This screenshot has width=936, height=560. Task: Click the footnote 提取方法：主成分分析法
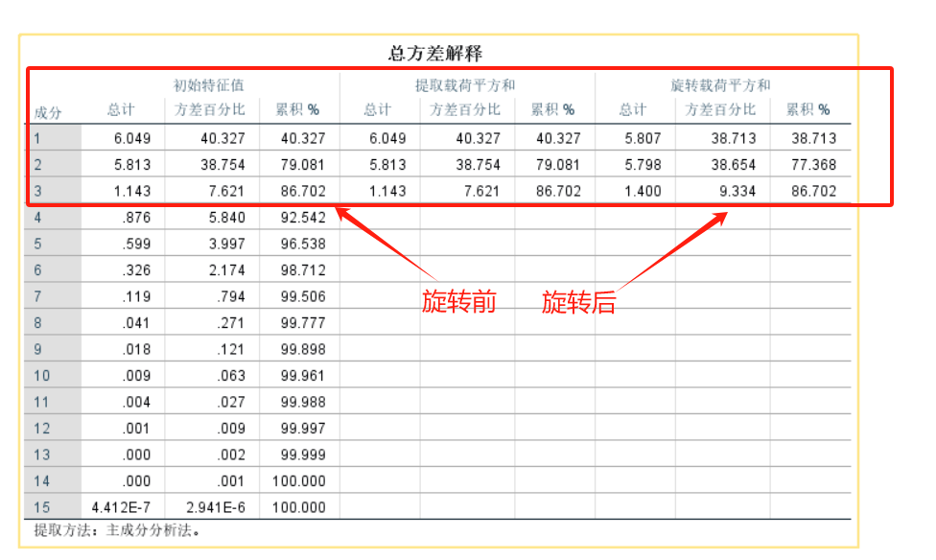[x=118, y=529]
